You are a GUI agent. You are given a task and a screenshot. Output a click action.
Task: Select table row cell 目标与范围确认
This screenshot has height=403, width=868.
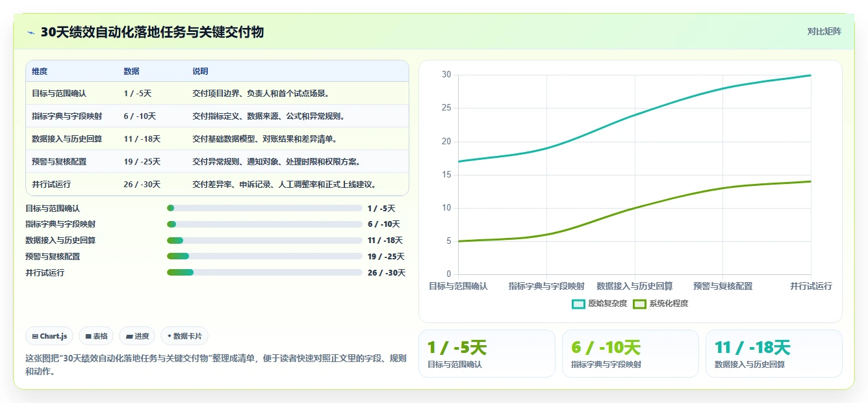[59, 94]
